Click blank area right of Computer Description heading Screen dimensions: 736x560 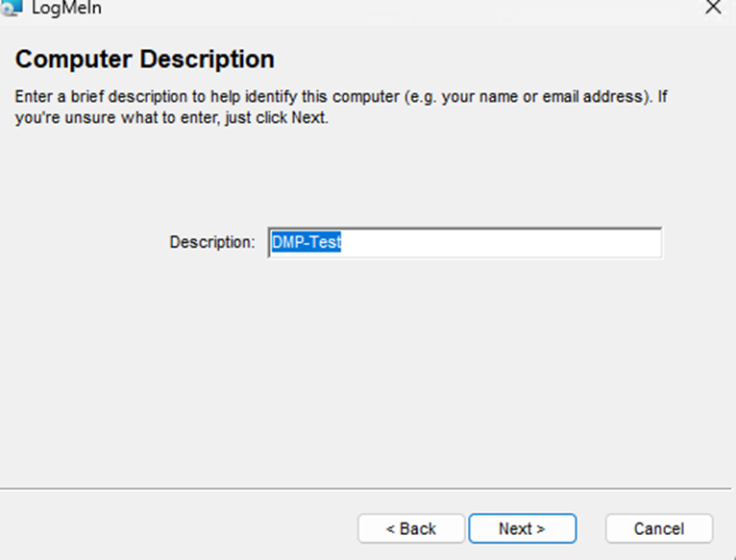500,60
